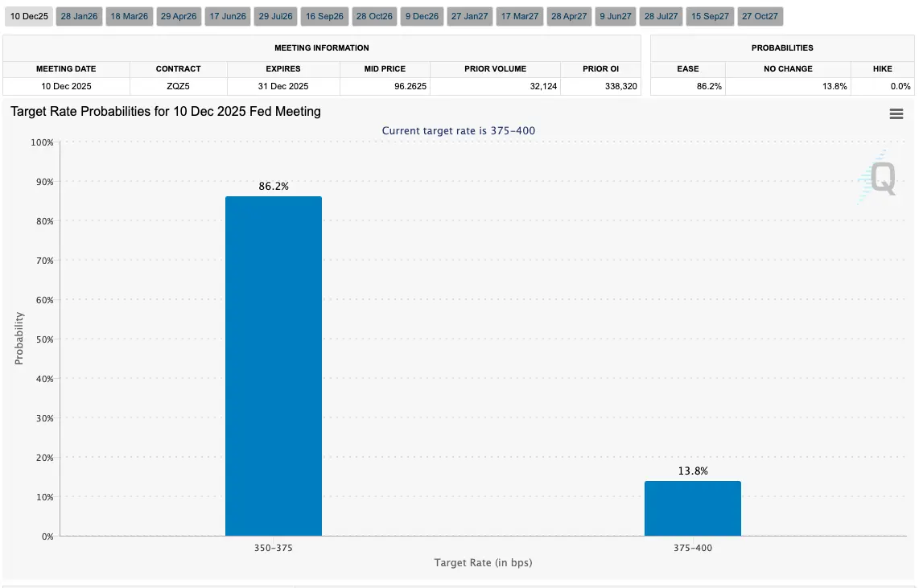
Task: View the 27 Jan27 meeting tab
Action: (x=469, y=16)
